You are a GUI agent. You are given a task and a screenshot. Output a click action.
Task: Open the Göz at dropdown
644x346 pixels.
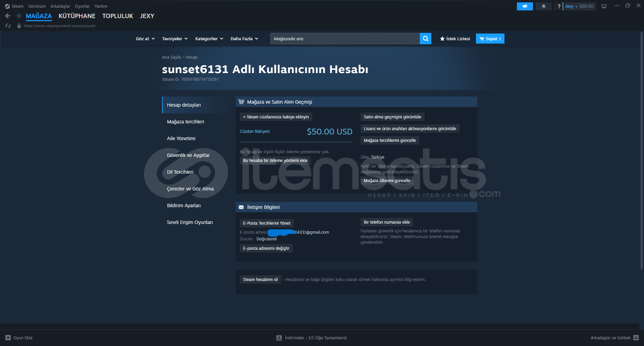(x=145, y=39)
